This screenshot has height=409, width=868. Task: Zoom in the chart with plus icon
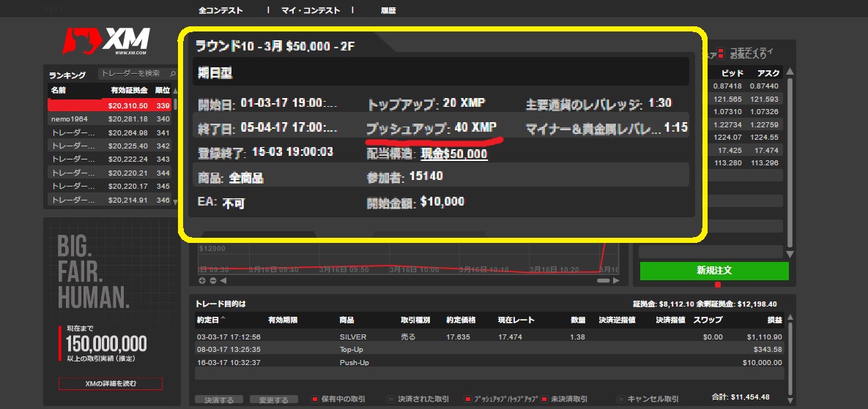[203, 280]
